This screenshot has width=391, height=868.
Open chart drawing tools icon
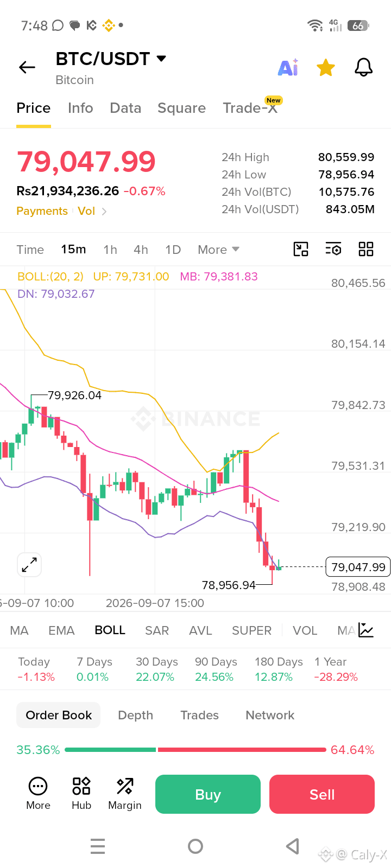pyautogui.click(x=301, y=249)
